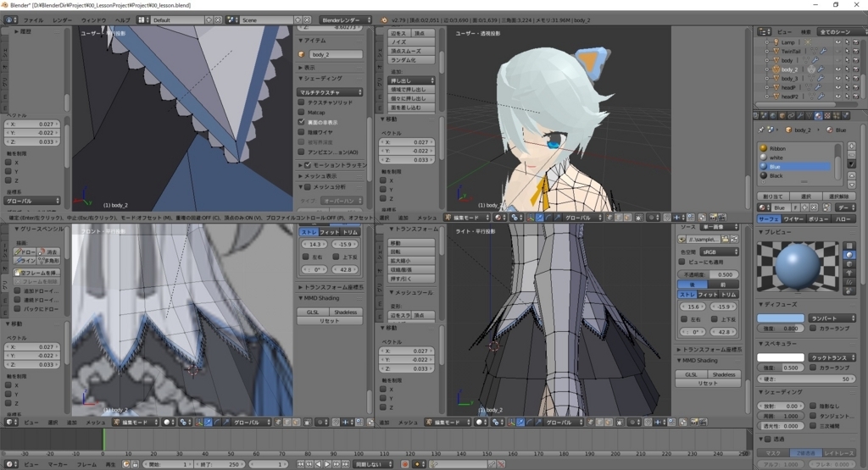
Task: Select Grease Pencil Polygon tool
Action: pos(48,261)
